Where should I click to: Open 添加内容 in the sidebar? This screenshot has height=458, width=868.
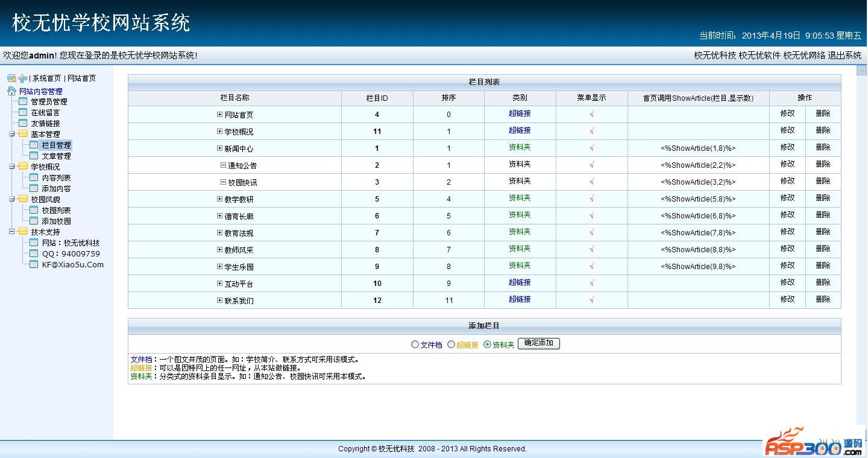pyautogui.click(x=56, y=189)
